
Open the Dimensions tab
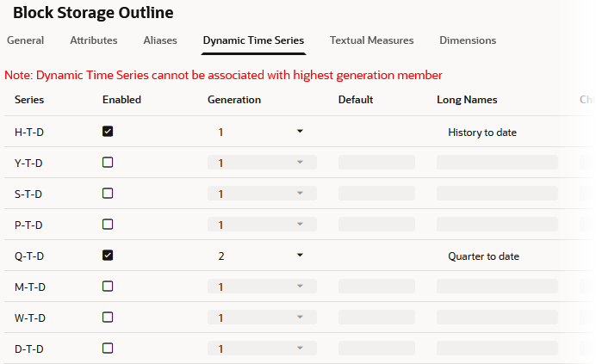point(468,40)
